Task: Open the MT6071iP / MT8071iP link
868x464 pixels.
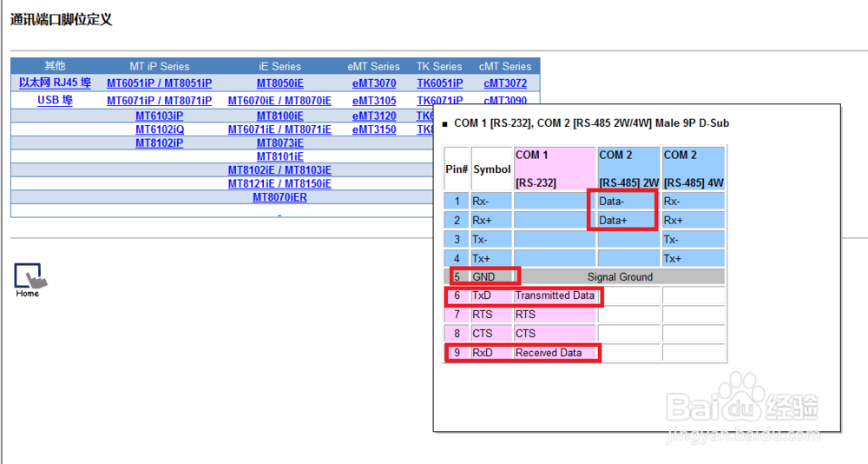Action: [160, 101]
